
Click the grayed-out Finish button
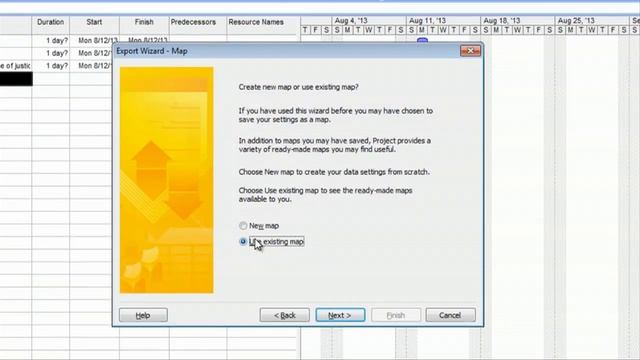396,315
